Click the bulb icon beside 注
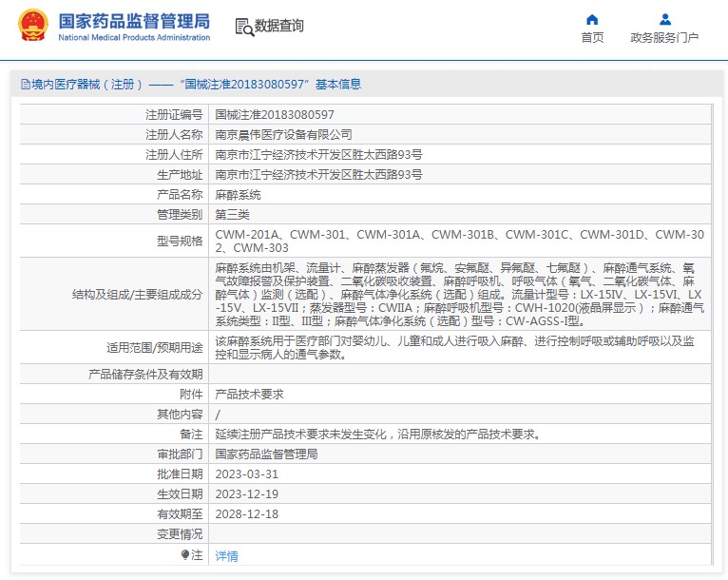 coord(185,554)
